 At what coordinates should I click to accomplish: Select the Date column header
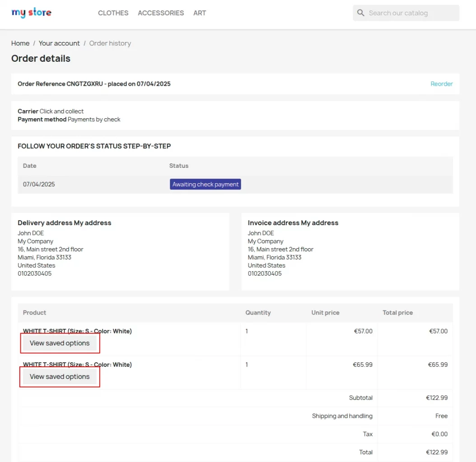[29, 166]
